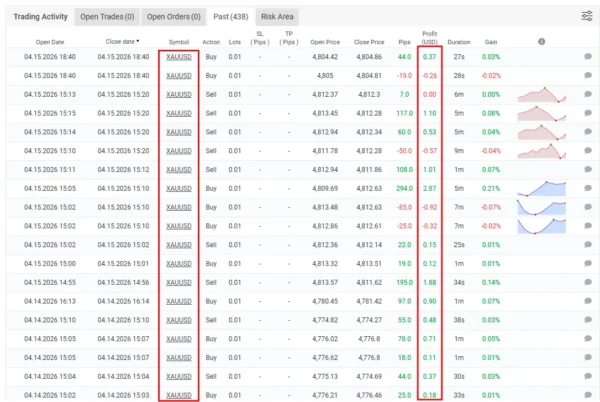Viewport: 600px width, 402px height.
Task: Click the 04.15.2026 15:12 close date cell
Action: 123,169
